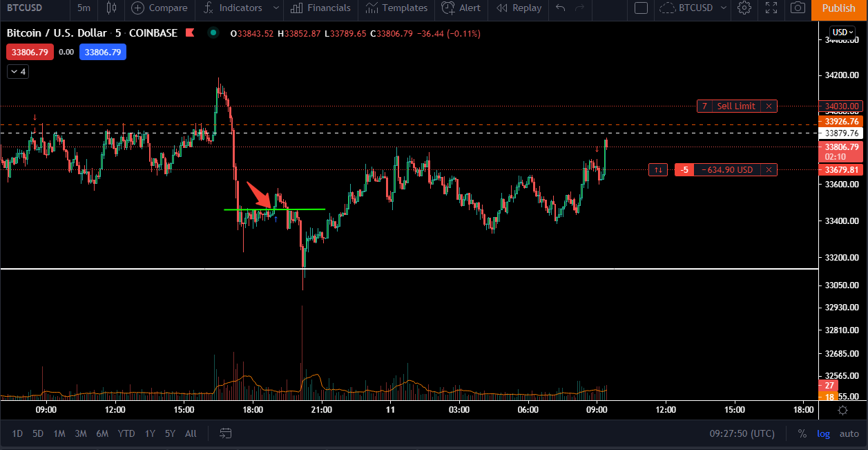The width and height of the screenshot is (868, 450).
Task: Click the 09:27:50 (UTC) timezone selector
Action: click(x=742, y=433)
